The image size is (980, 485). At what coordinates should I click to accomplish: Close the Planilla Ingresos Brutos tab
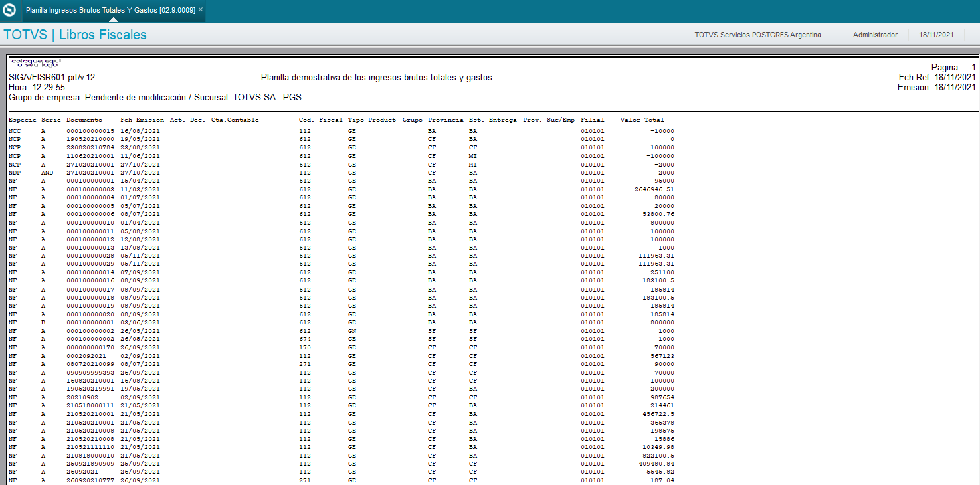(201, 10)
